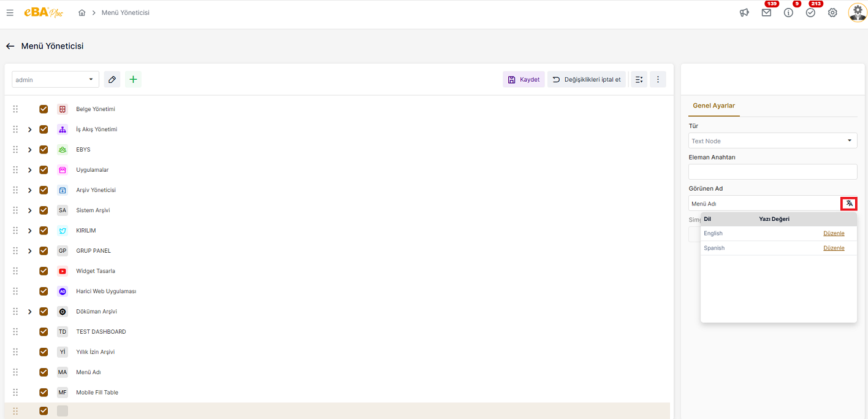Select the Mobile Fill Table row

tap(337, 393)
